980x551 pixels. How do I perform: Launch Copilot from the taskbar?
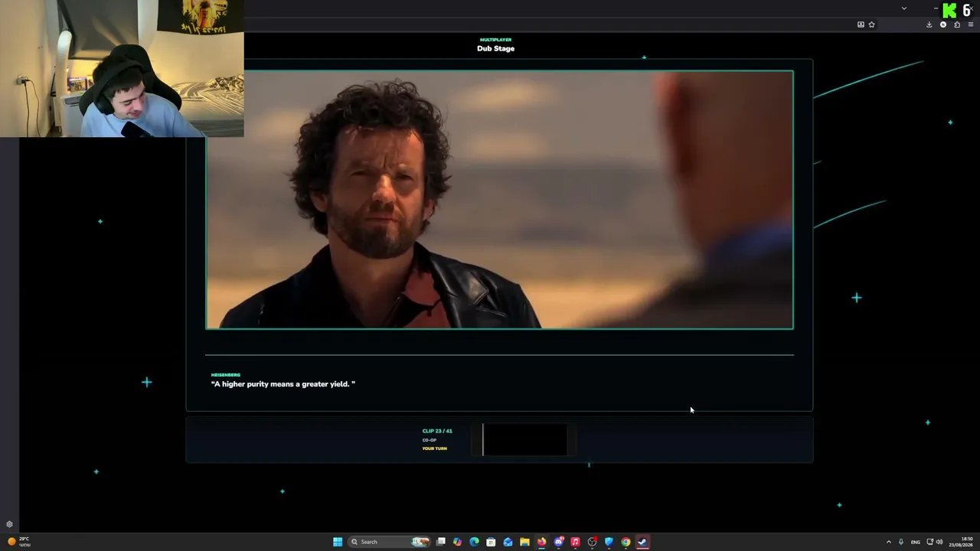(x=457, y=542)
